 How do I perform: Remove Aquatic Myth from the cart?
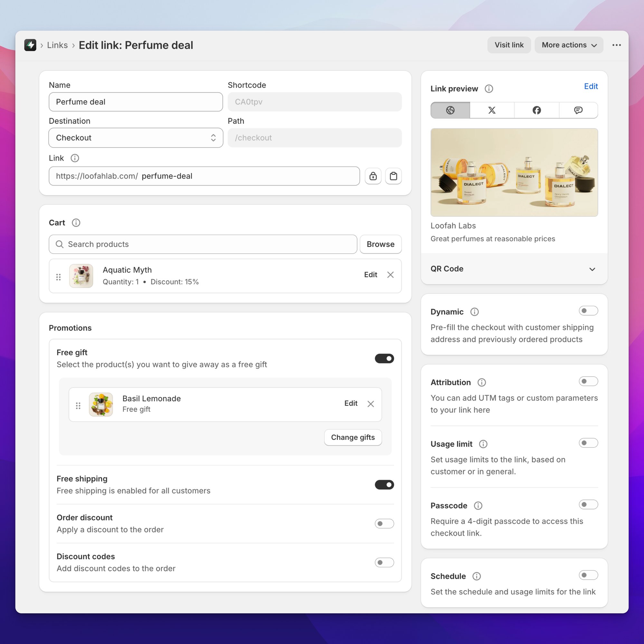click(390, 275)
